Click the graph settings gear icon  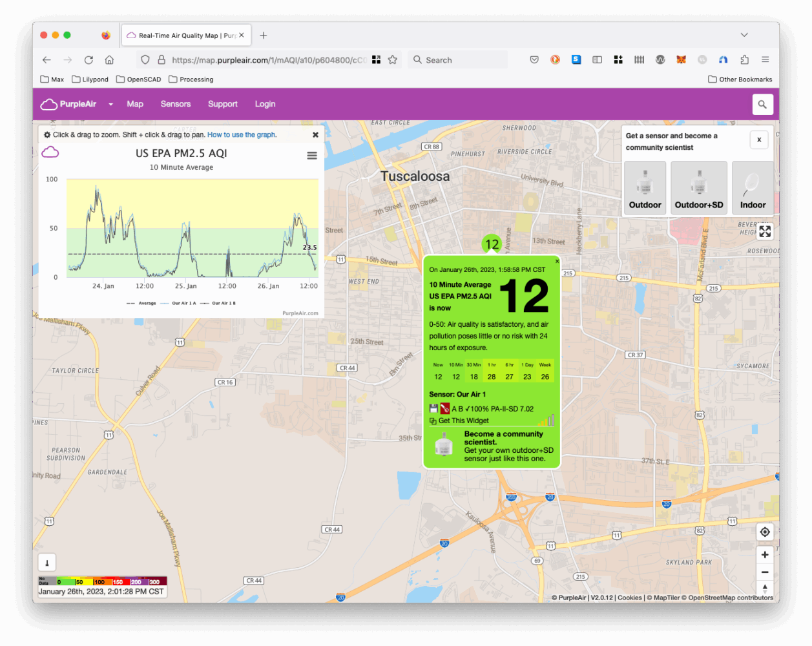pyautogui.click(x=47, y=135)
